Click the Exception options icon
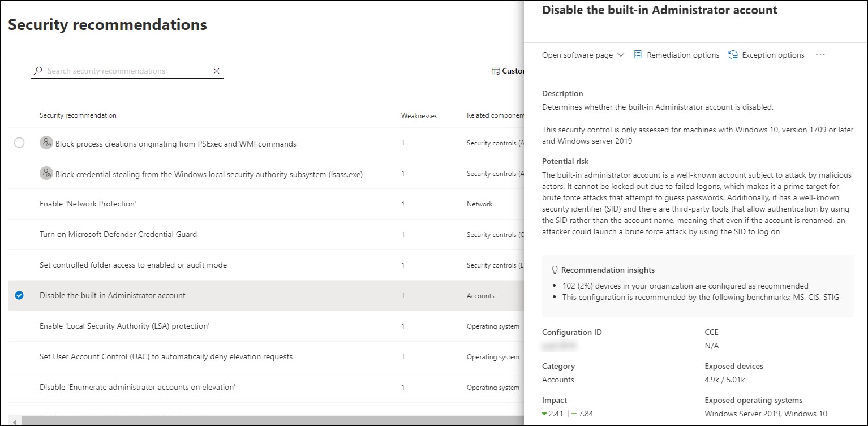The height and width of the screenshot is (426, 868). 733,55
